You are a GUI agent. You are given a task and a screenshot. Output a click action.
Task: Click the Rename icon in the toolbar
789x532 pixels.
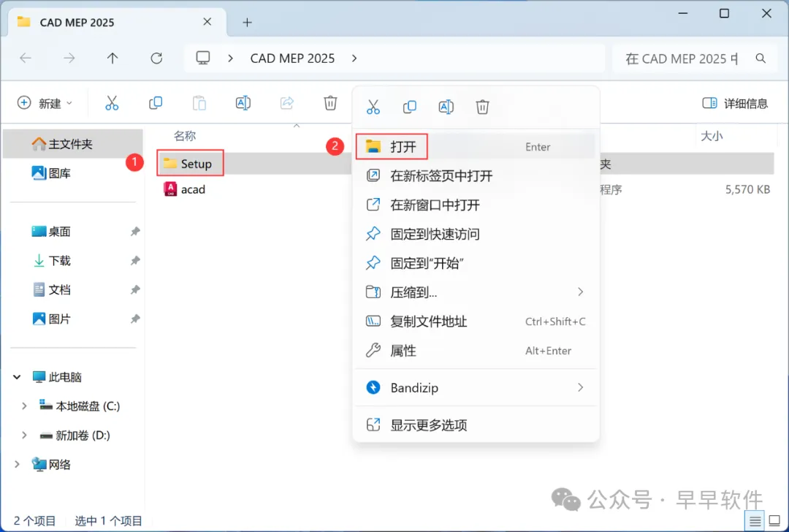[243, 103]
